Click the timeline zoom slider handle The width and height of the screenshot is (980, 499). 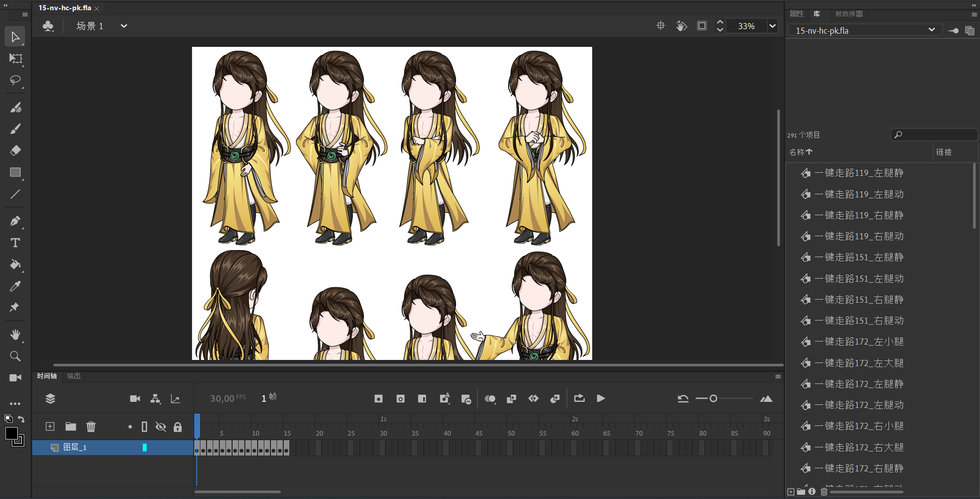click(713, 398)
